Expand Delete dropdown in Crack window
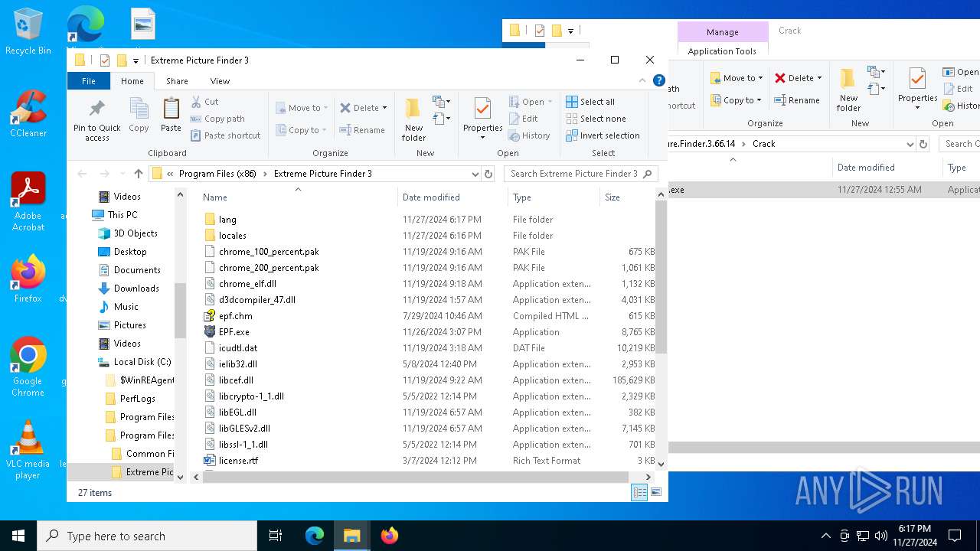Viewport: 980px width, 551px height. click(x=819, y=78)
